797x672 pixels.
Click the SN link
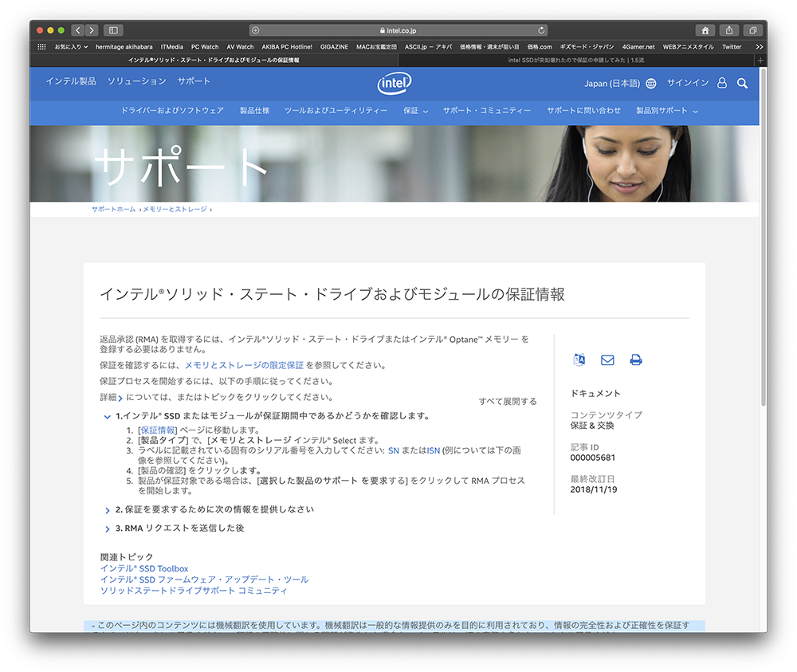[394, 451]
